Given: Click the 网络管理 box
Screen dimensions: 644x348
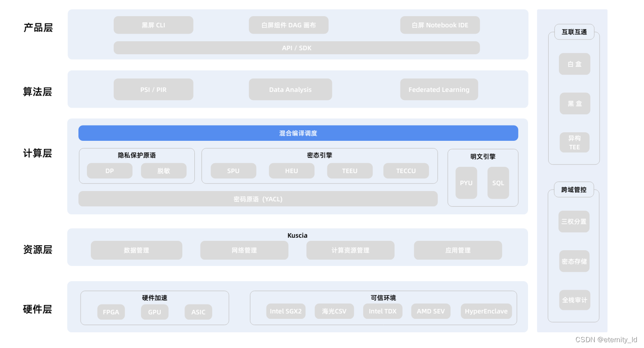Looking at the screenshot, I should pyautogui.click(x=244, y=250).
